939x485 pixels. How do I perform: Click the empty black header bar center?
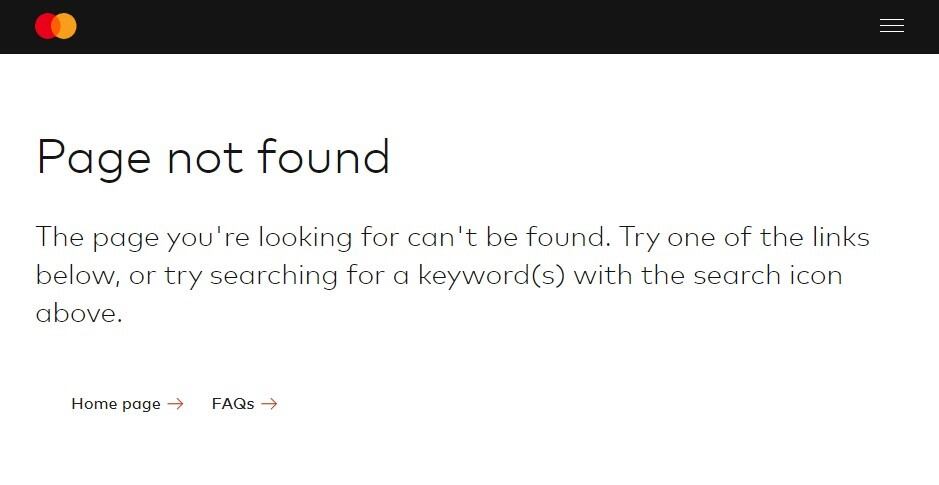(469, 26)
